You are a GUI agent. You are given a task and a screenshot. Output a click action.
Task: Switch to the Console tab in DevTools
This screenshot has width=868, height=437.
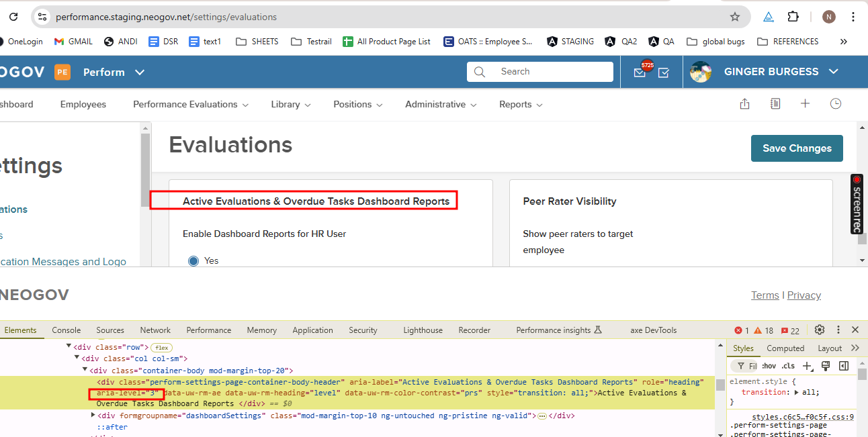[67, 330]
